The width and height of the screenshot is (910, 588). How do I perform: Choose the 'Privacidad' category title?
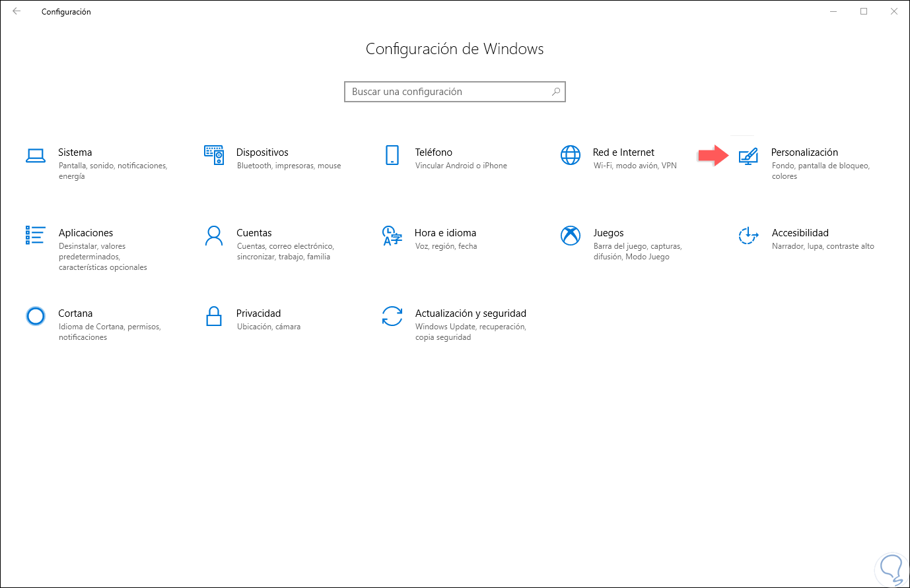pyautogui.click(x=259, y=313)
